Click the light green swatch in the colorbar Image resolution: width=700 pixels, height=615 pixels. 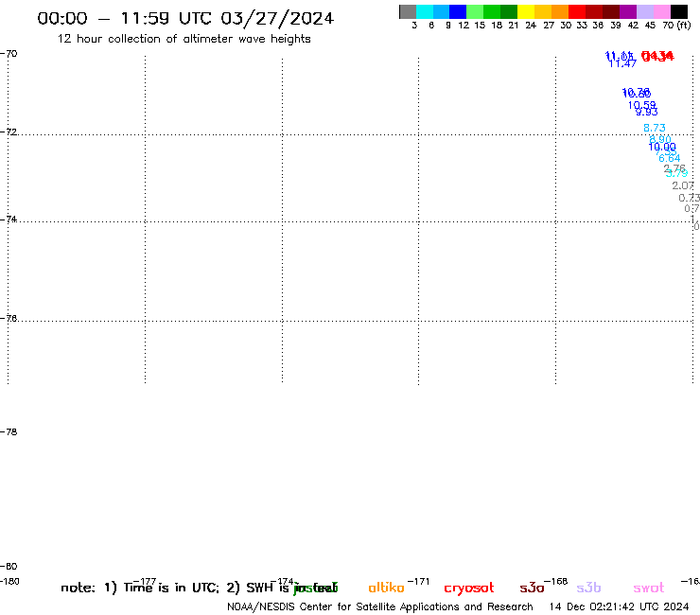click(475, 11)
